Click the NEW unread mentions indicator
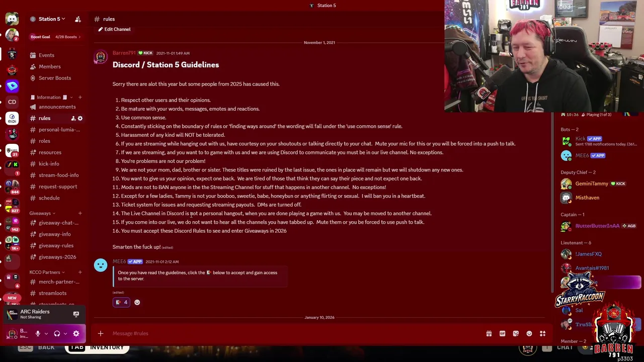The width and height of the screenshot is (644, 362). (x=12, y=298)
